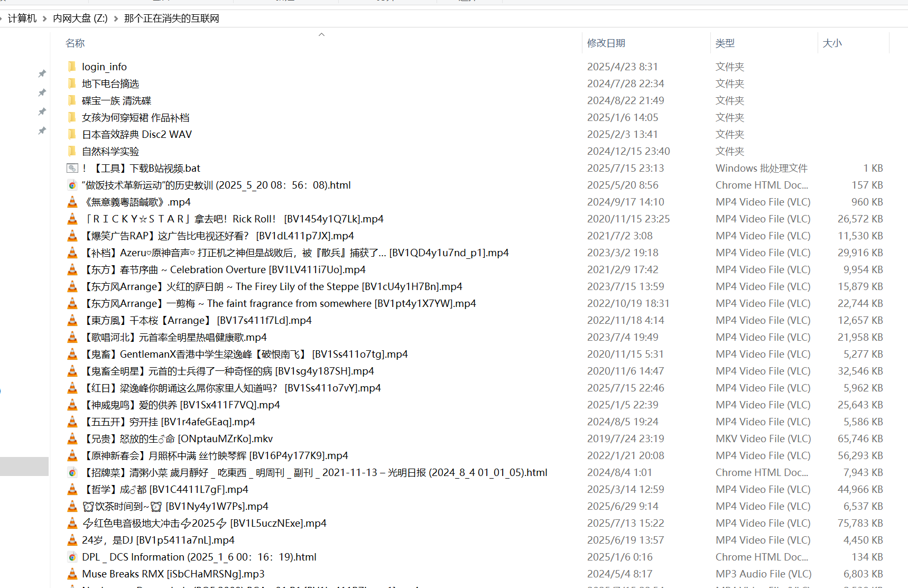Select the 【补档】Azeru原神音声 video file name
The image size is (908, 588).
(295, 253)
